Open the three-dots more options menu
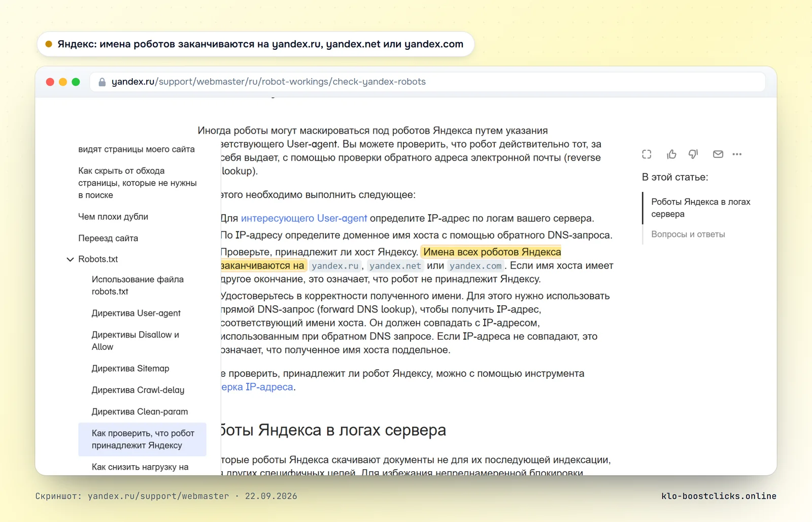812x522 pixels. (737, 154)
